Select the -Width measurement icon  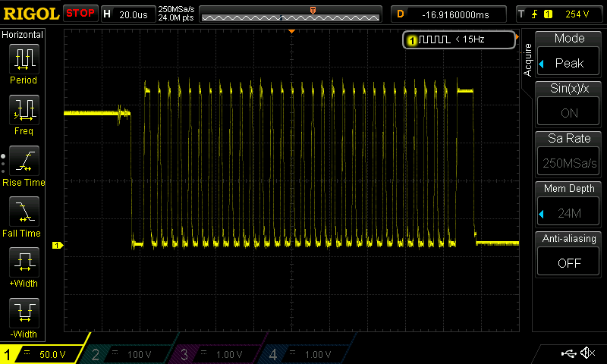pos(24,314)
